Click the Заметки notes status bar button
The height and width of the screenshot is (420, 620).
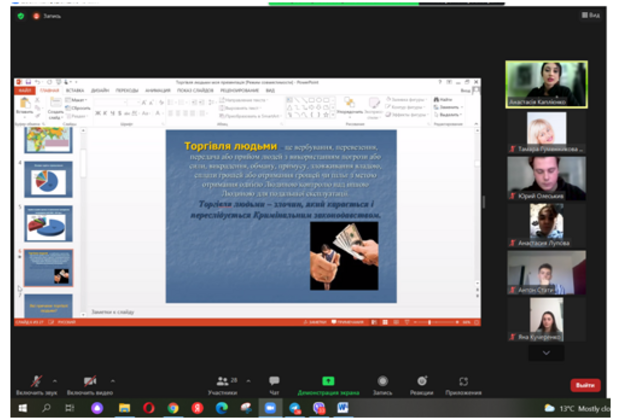315,322
